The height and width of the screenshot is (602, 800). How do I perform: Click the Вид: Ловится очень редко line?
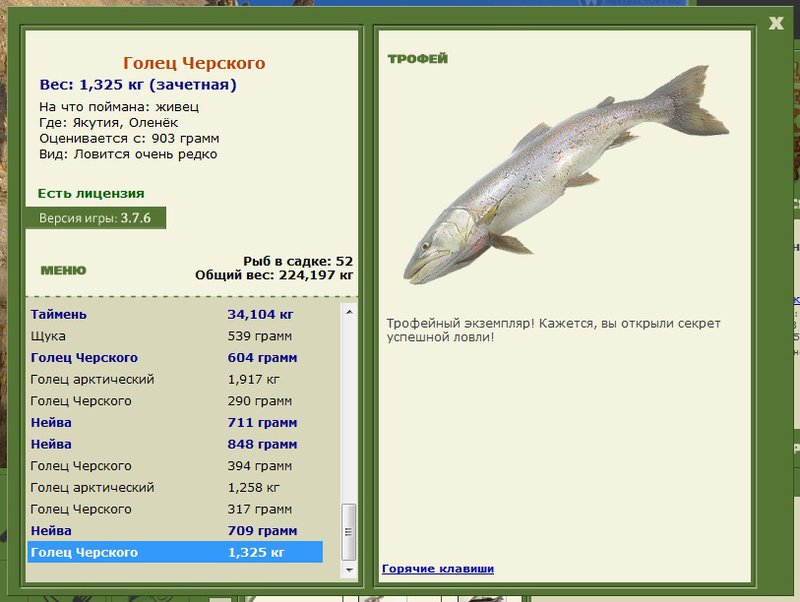(128, 154)
